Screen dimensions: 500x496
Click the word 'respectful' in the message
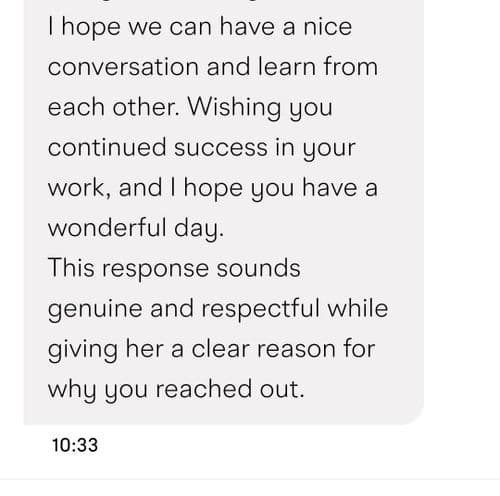pyautogui.click(x=261, y=309)
